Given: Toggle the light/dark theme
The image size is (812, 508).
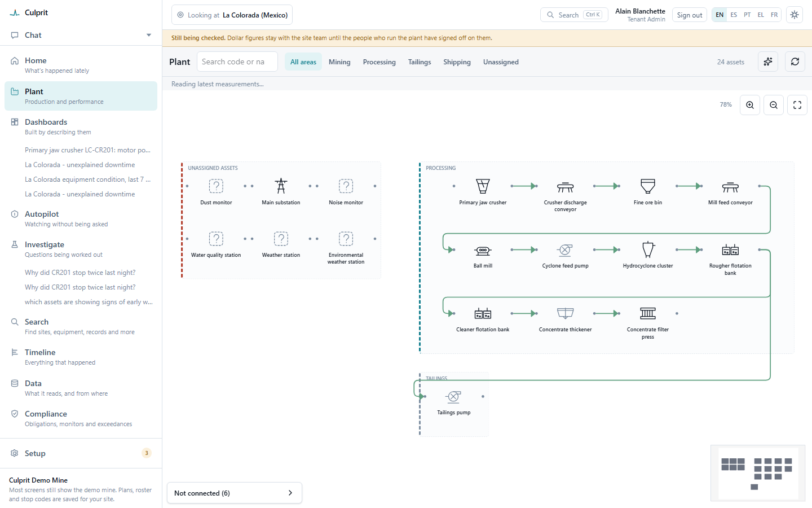Looking at the screenshot, I should 795,15.
